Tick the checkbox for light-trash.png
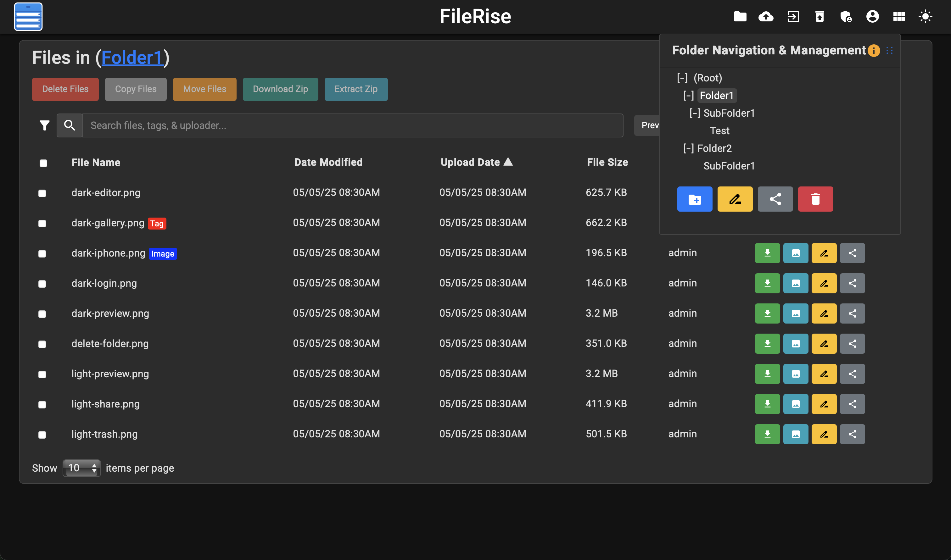951x560 pixels. tap(42, 434)
